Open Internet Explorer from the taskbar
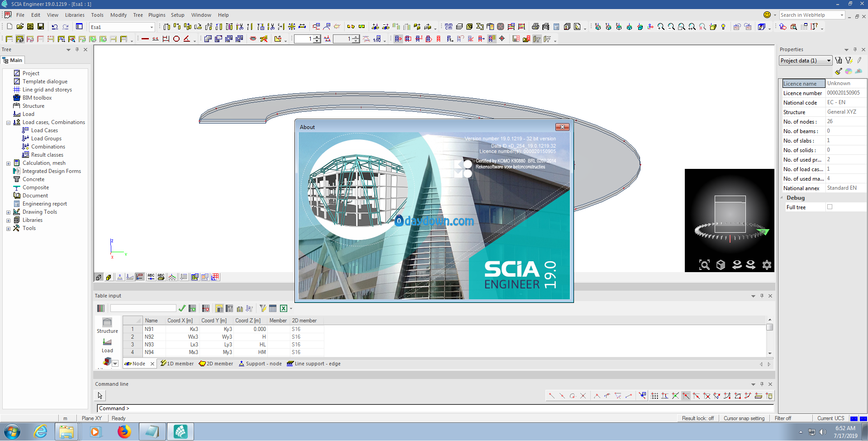 pos(41,431)
